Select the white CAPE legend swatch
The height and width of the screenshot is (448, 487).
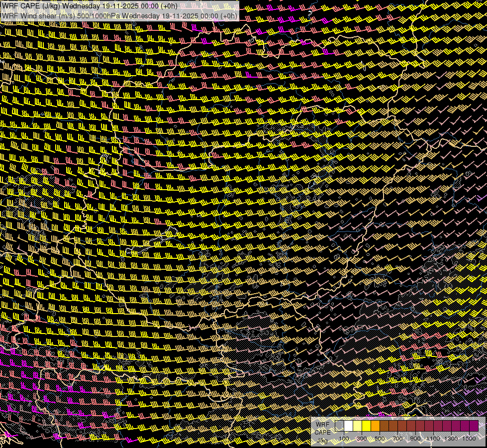click(349, 426)
